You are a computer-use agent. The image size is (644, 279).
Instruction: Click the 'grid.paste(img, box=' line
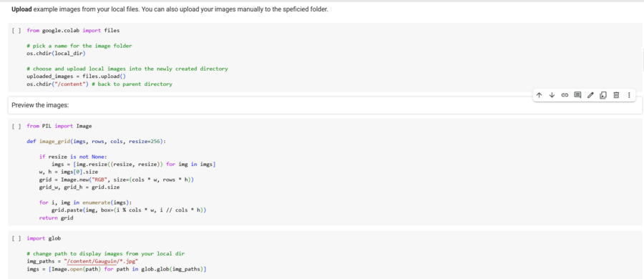(x=129, y=210)
